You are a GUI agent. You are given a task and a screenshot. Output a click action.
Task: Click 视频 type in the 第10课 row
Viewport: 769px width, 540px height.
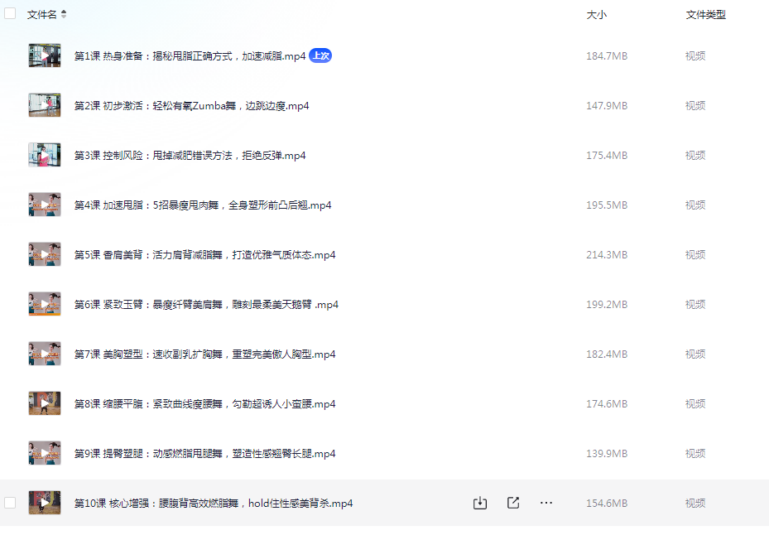click(695, 503)
